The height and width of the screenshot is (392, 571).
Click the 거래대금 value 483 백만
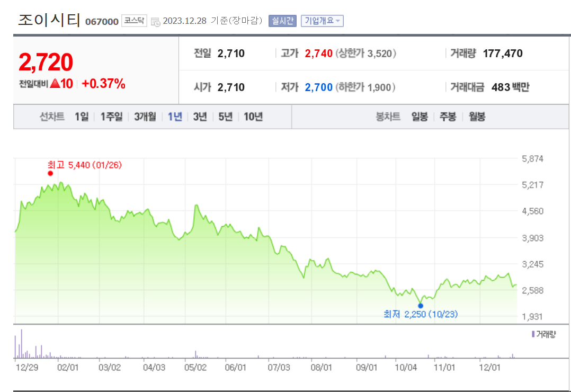[x=510, y=87]
